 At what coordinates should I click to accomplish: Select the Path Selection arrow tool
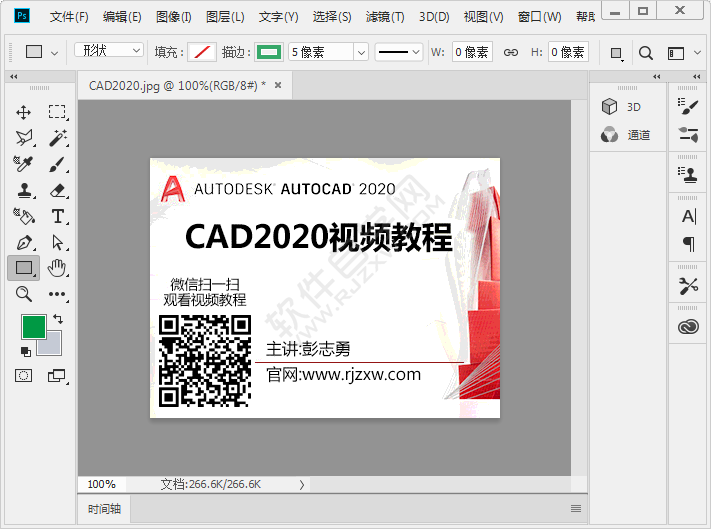(x=58, y=243)
